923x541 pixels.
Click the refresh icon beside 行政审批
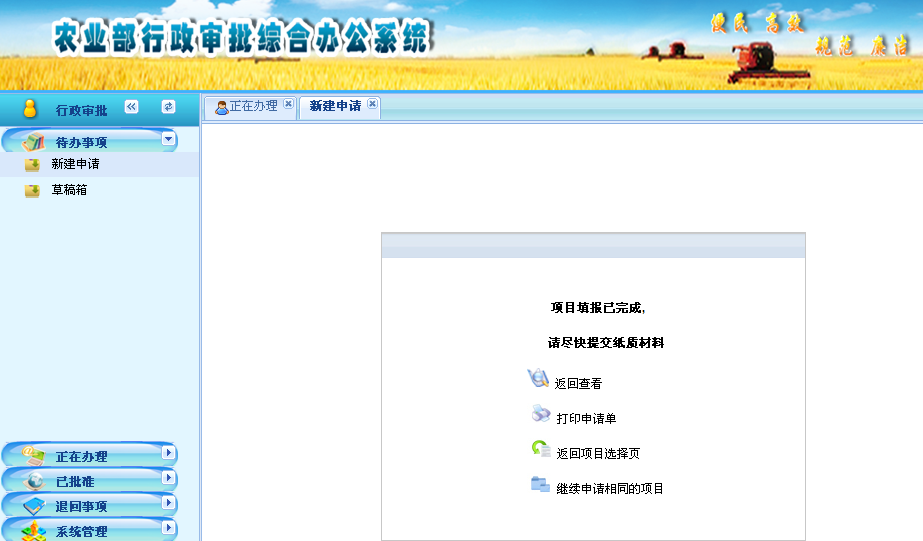pyautogui.click(x=168, y=107)
